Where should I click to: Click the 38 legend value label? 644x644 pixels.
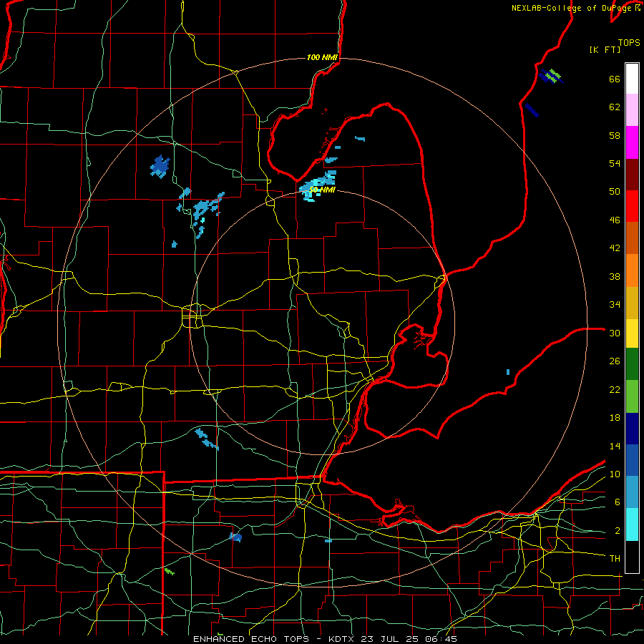615,276
